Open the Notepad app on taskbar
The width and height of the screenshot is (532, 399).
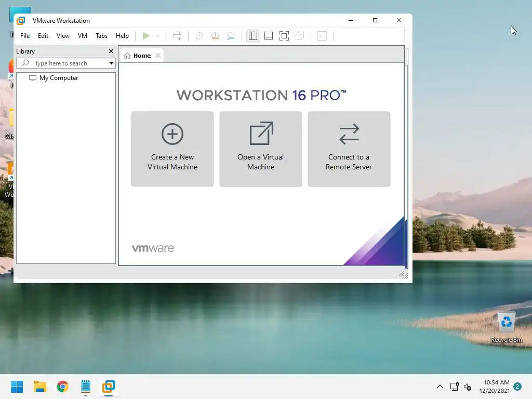(86, 387)
